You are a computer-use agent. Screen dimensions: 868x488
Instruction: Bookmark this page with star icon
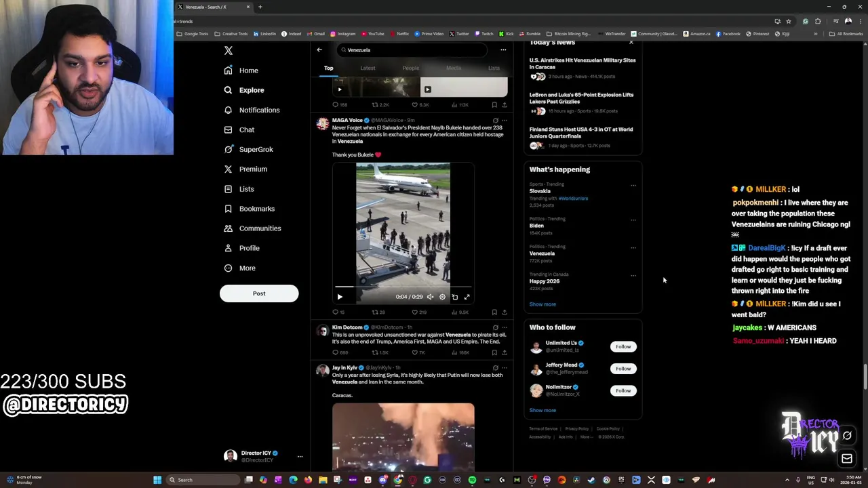coord(788,21)
